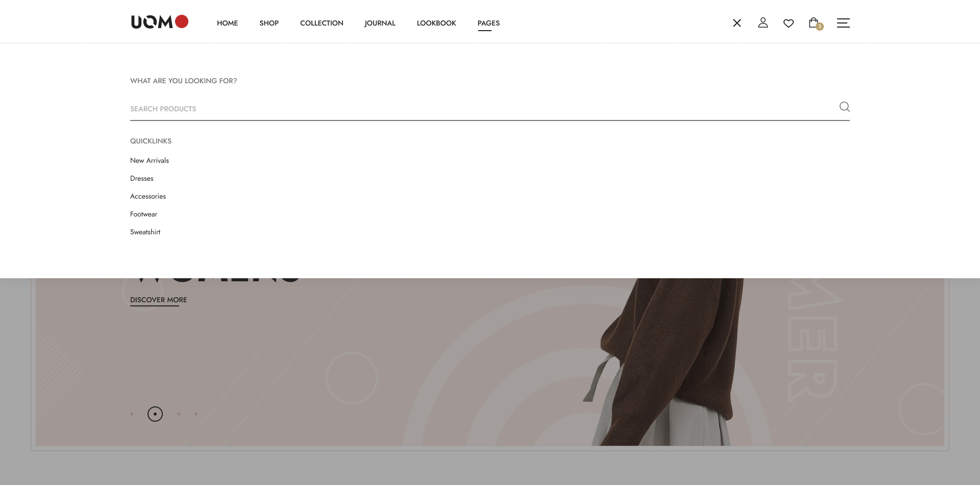Follow the Sweatshirt quicklink
This screenshot has height=485, width=980.
coord(145,232)
